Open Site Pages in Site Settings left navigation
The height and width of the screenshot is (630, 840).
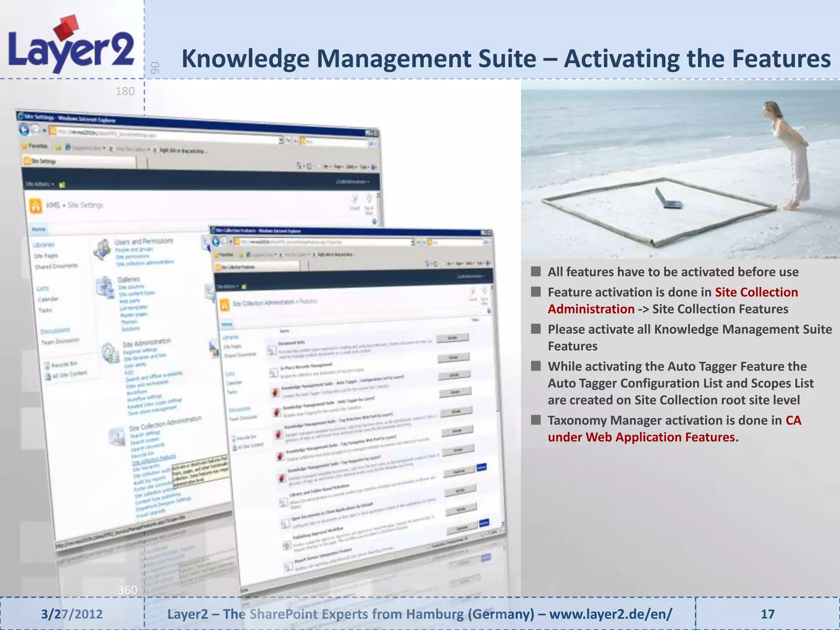(46, 256)
